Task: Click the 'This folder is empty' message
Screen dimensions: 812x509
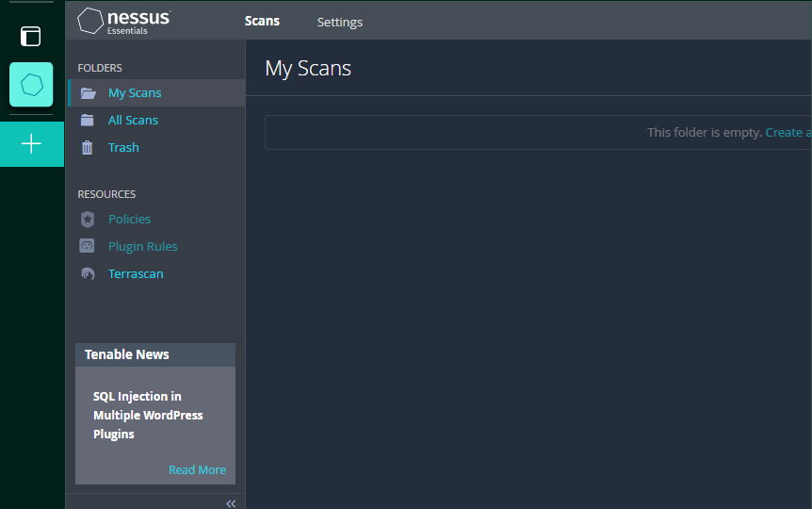Action: [x=705, y=133]
